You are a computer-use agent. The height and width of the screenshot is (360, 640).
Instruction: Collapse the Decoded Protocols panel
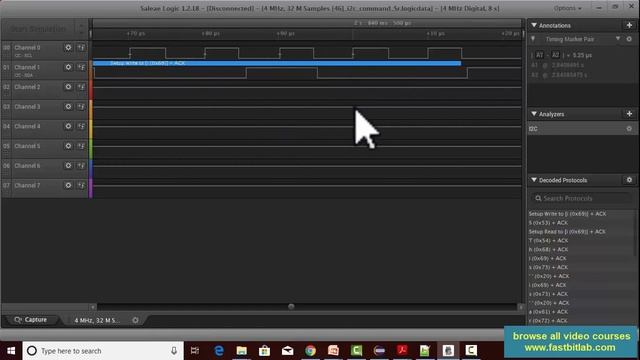(534, 180)
